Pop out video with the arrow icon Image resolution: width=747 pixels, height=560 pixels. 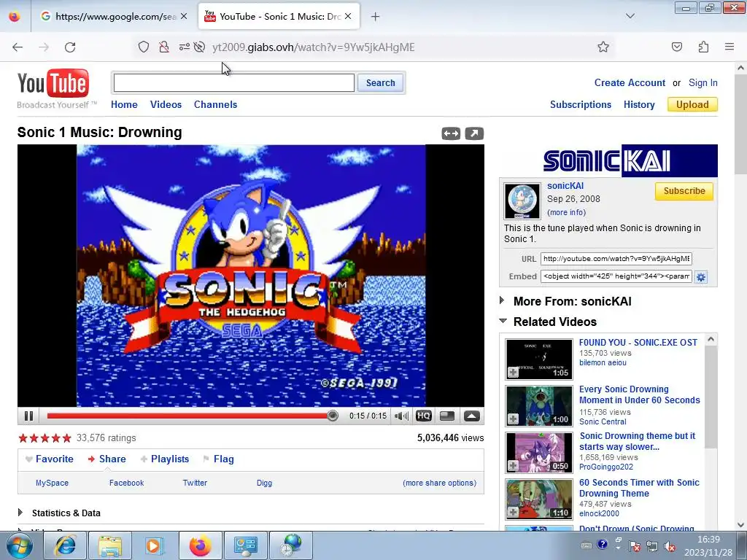coord(474,134)
